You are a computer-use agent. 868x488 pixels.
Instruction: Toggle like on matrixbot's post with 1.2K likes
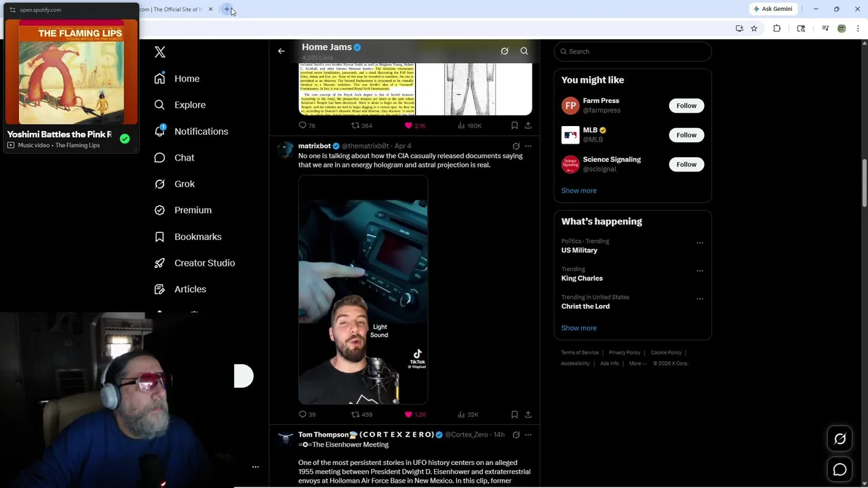[x=415, y=414]
